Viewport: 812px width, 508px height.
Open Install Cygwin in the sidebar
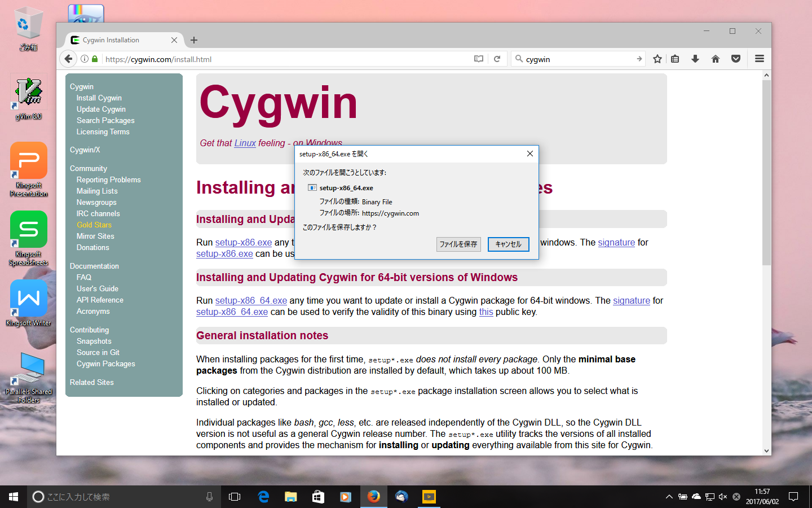tap(99, 98)
